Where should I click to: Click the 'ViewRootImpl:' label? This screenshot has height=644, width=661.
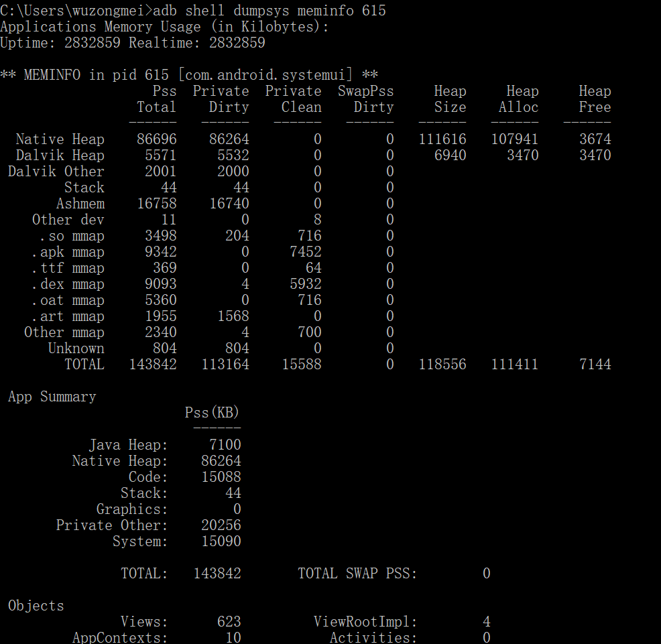[365, 622]
